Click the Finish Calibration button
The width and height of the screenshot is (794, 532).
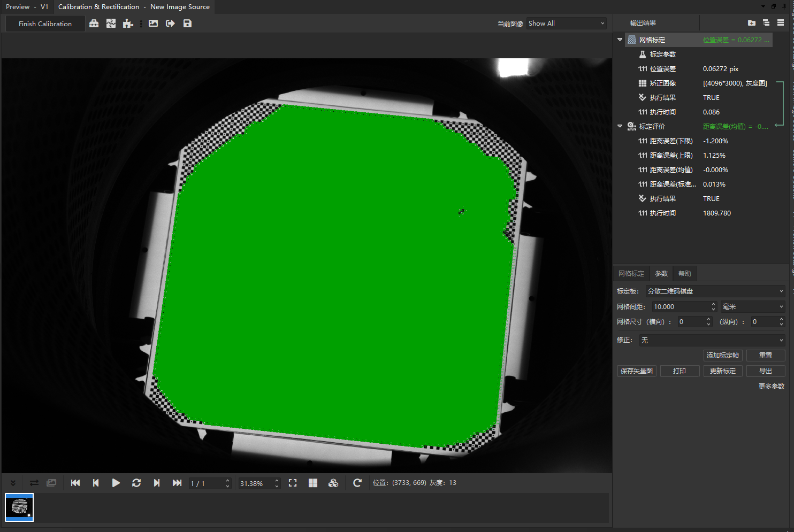pyautogui.click(x=45, y=24)
